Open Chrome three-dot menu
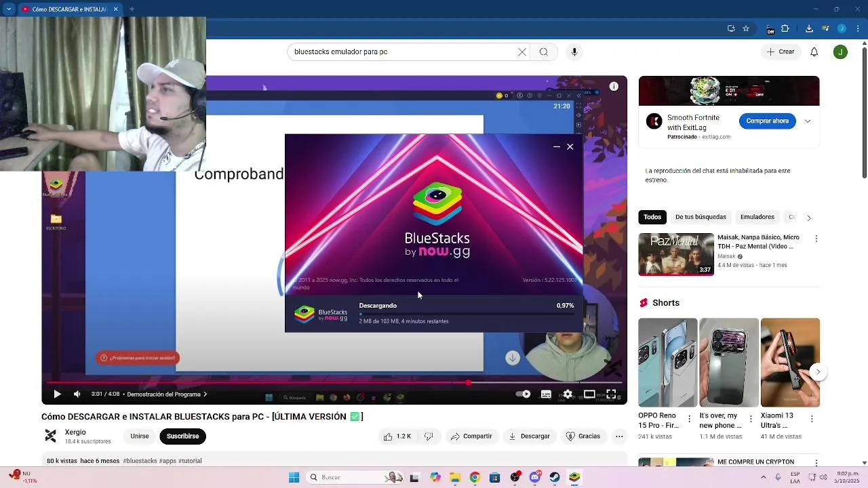This screenshot has width=868, height=488. point(856,28)
